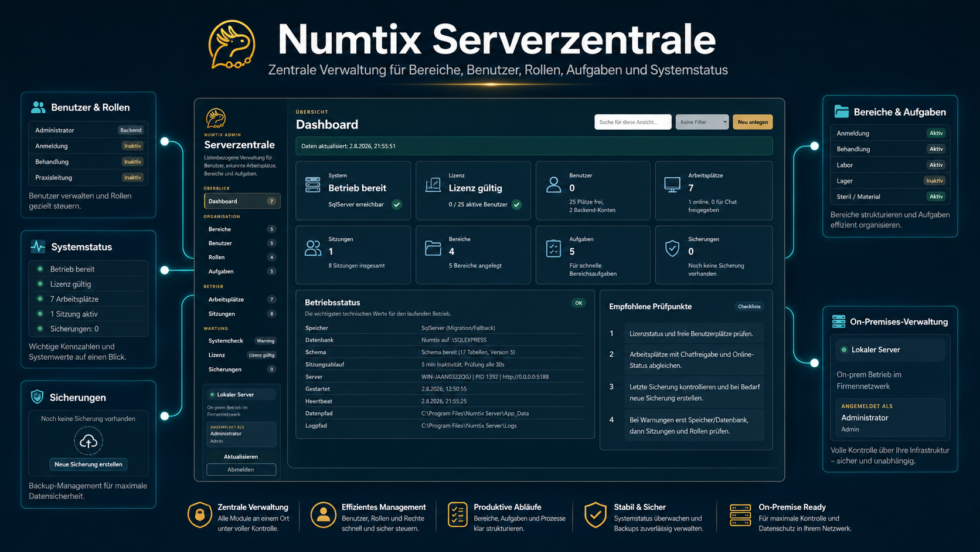The height and width of the screenshot is (552, 980).
Task: Click the Betrieb bereit green status dot
Action: click(40, 269)
